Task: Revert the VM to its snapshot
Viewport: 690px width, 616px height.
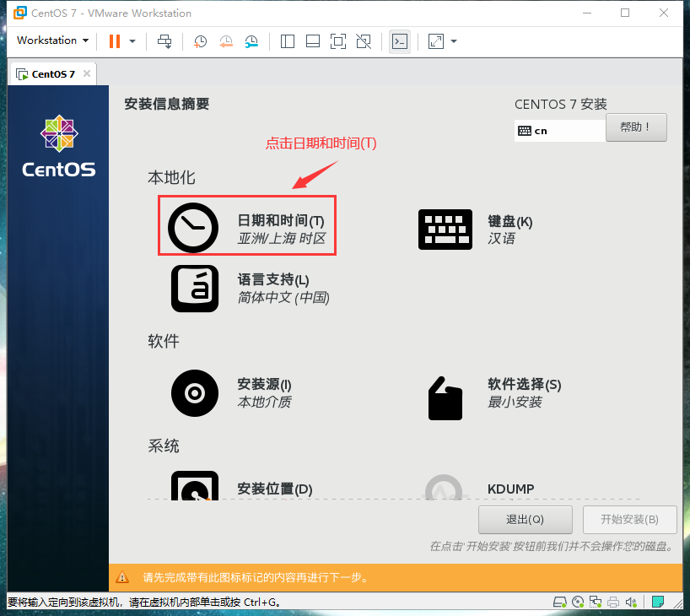Action: (226, 41)
